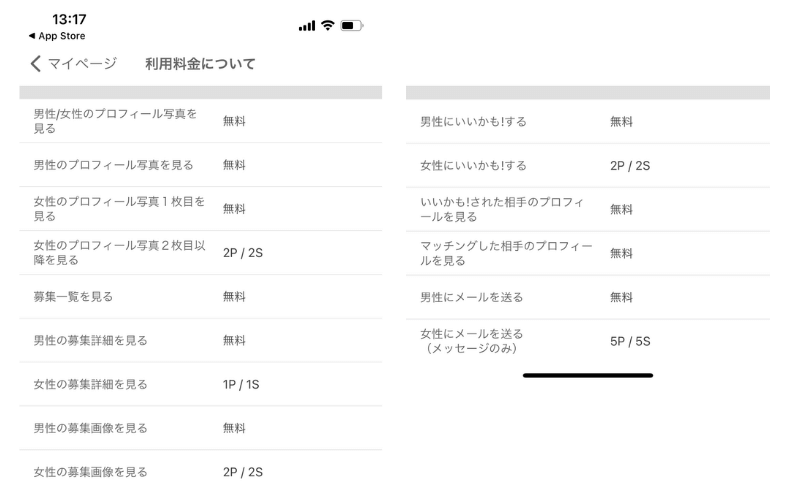Tap the マイページ back label
Viewport: 800px width, 500px height.
point(82,64)
